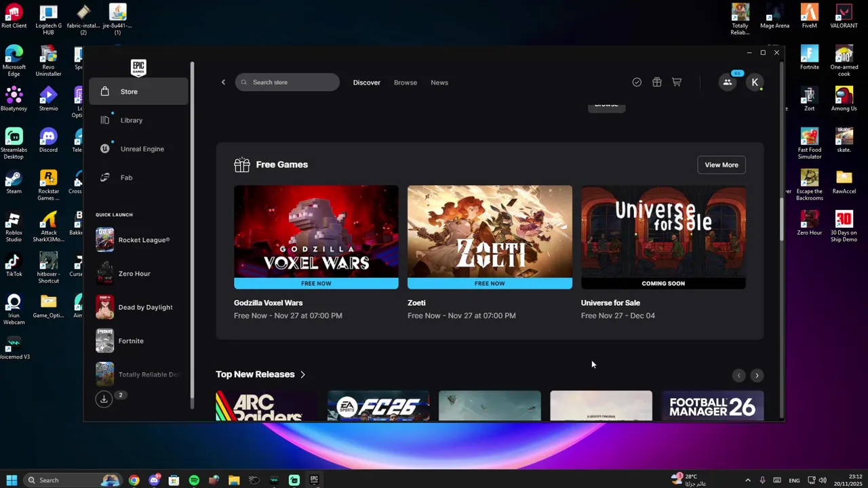Open Streamlabs Desktop shortcut
This screenshot has height=488, width=868.
coord(14,144)
